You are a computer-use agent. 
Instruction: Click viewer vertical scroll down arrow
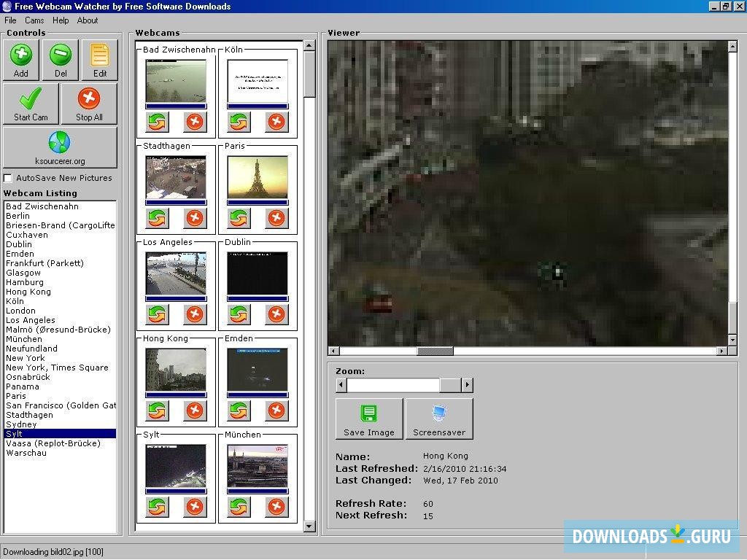point(732,340)
